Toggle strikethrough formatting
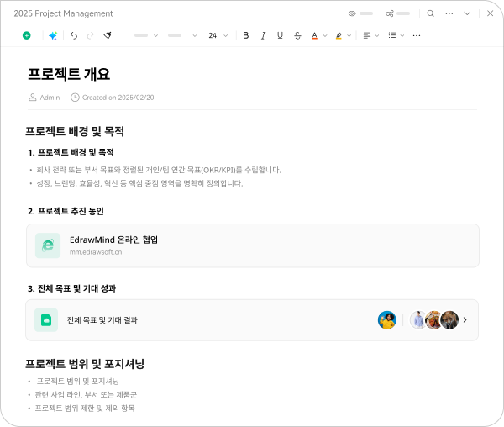Image resolution: width=504 pixels, height=427 pixels. [297, 35]
